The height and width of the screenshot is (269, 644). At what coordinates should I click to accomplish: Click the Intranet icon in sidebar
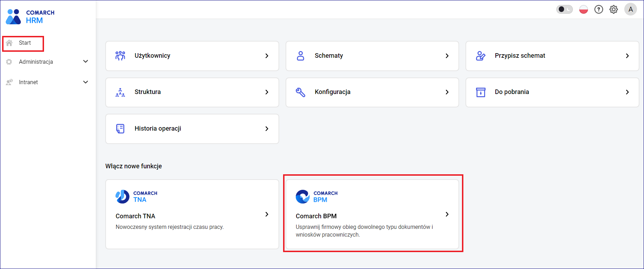[x=10, y=82]
